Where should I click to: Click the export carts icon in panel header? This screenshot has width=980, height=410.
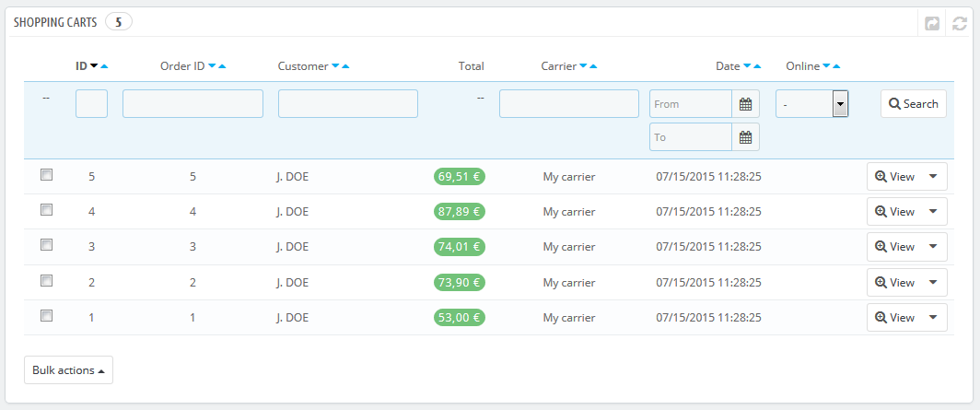click(933, 23)
